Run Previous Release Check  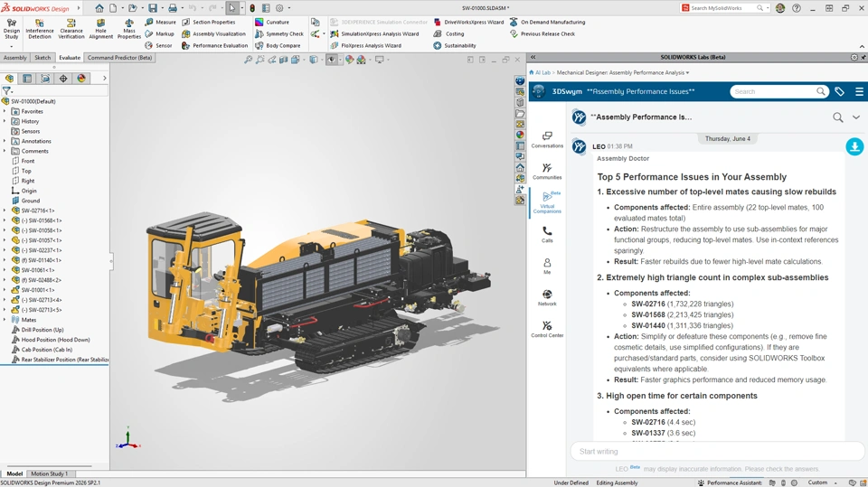point(542,33)
